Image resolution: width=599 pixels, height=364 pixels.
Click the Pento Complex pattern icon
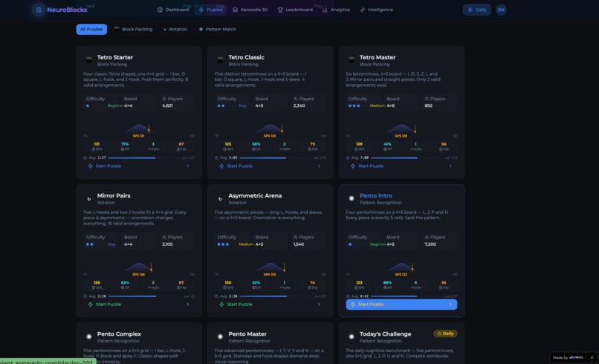point(89,337)
